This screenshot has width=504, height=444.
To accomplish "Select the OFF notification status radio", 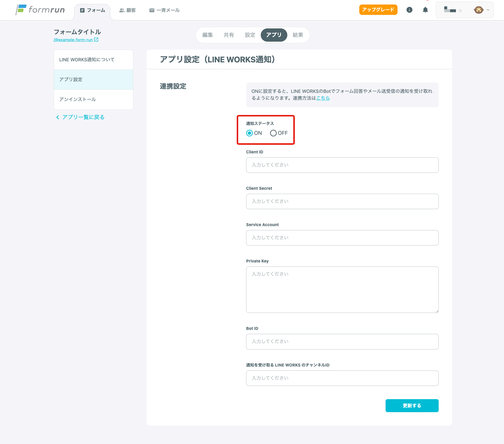I will (x=273, y=133).
